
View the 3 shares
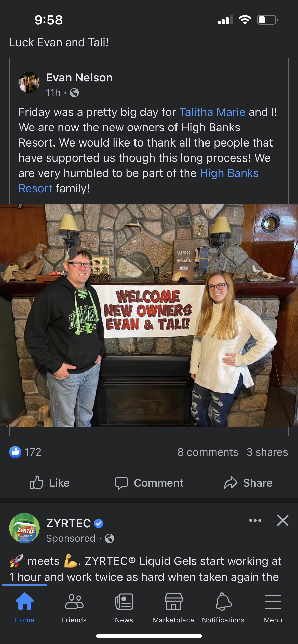[267, 452]
